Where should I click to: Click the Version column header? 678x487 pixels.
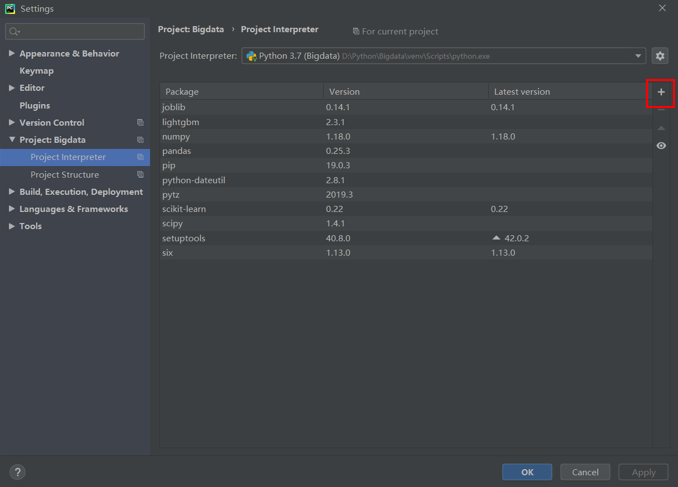[406, 92]
